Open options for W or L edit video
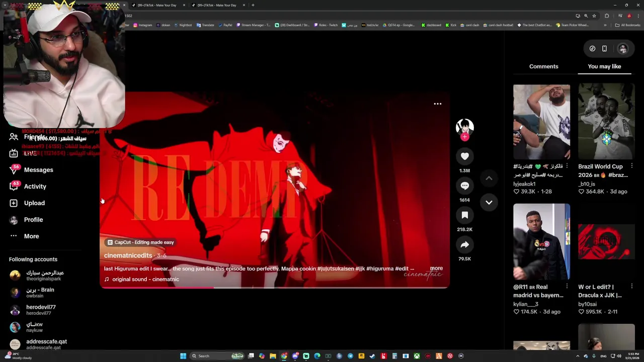The height and width of the screenshot is (362, 644). [x=632, y=287]
